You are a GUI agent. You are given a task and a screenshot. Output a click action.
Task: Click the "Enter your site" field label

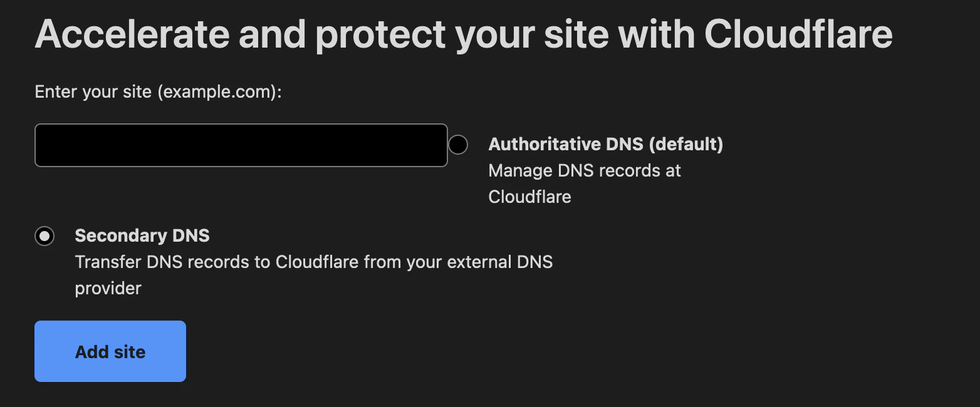(x=93, y=93)
